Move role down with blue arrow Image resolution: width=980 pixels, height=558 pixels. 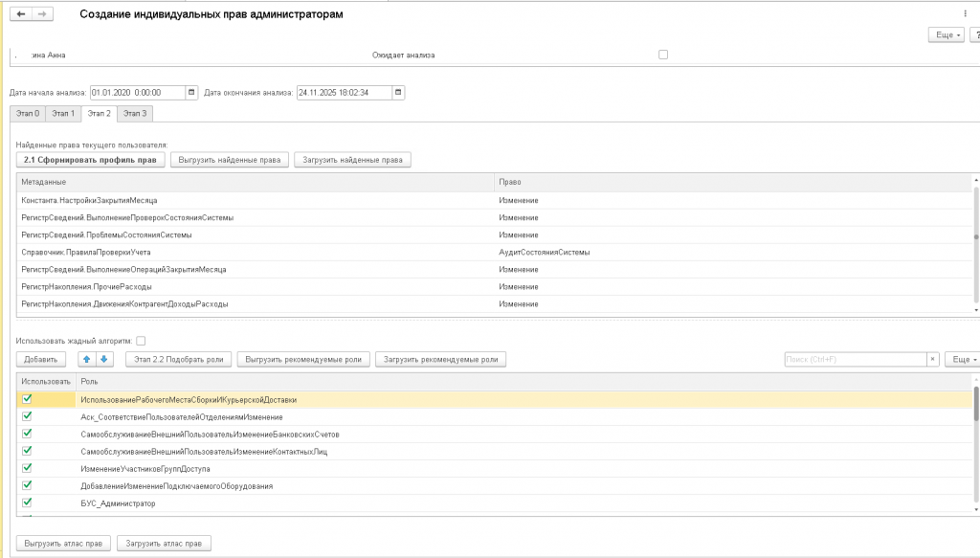[105, 359]
